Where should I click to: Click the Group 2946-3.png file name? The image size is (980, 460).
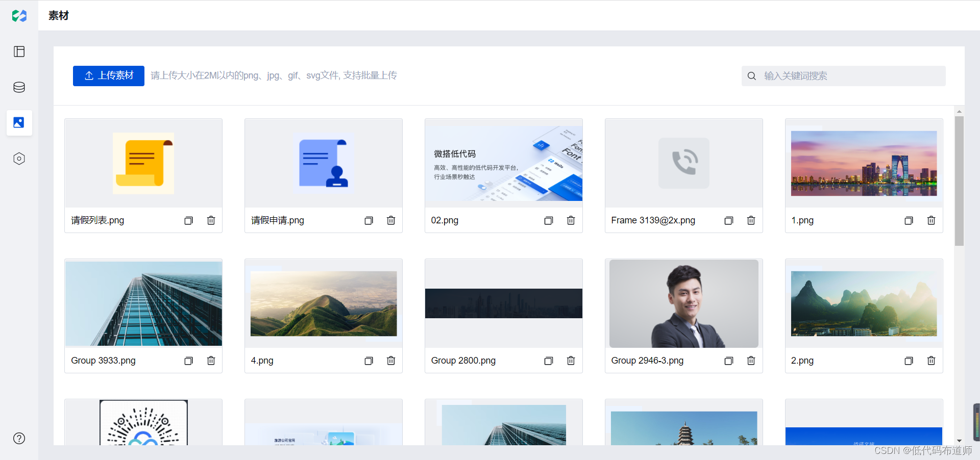point(647,361)
